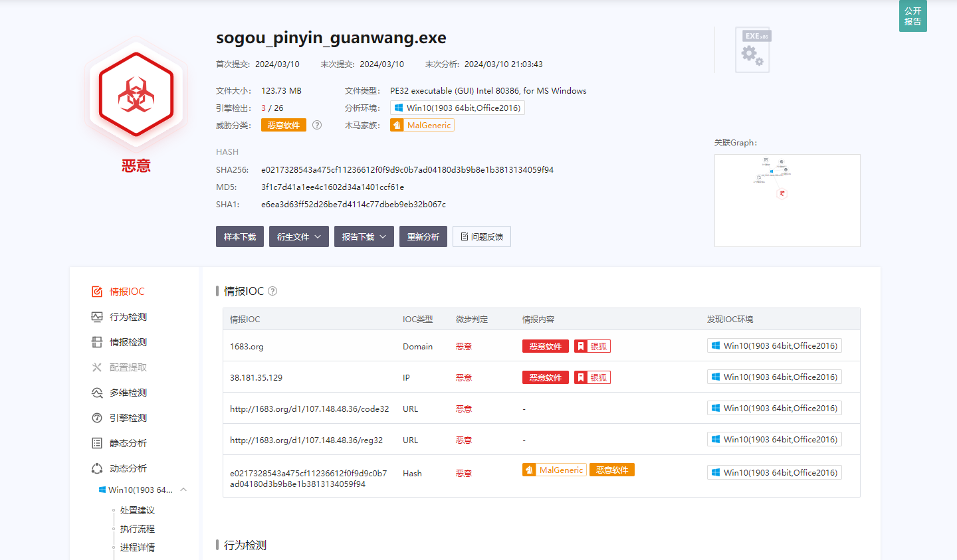The height and width of the screenshot is (560, 957).
Task: Click the 恶意软件 threat classification tag
Action: [x=284, y=125]
